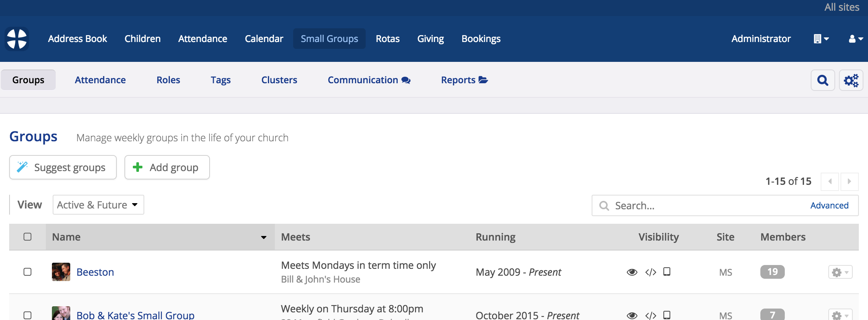The image size is (868, 320).
Task: Click the magic wand Suggest groups icon
Action: click(x=22, y=167)
